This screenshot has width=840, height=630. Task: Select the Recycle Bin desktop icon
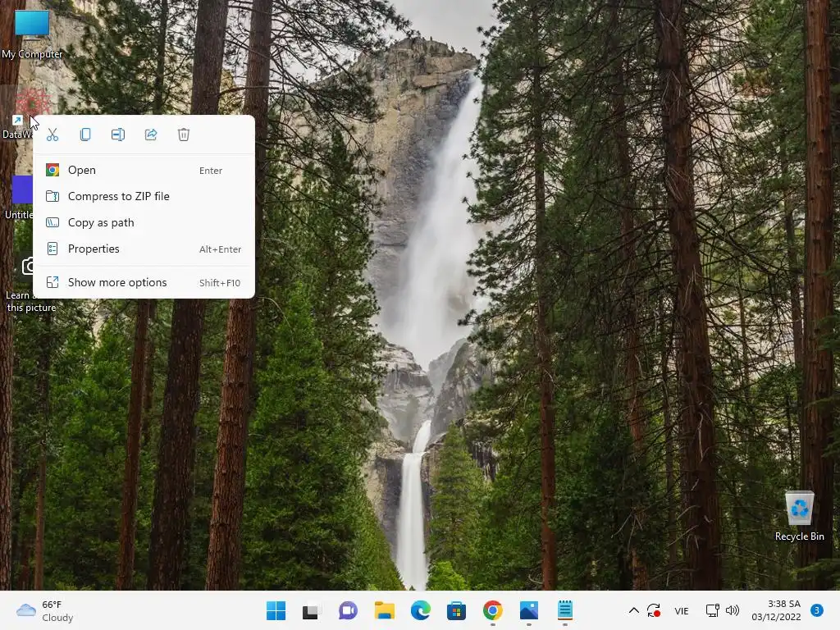tap(799, 516)
